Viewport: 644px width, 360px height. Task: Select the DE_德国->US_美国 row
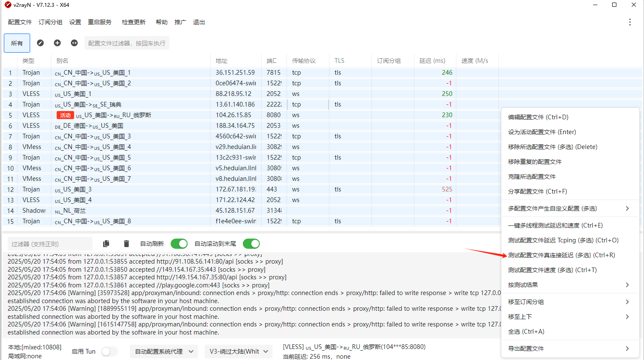[x=251, y=126]
